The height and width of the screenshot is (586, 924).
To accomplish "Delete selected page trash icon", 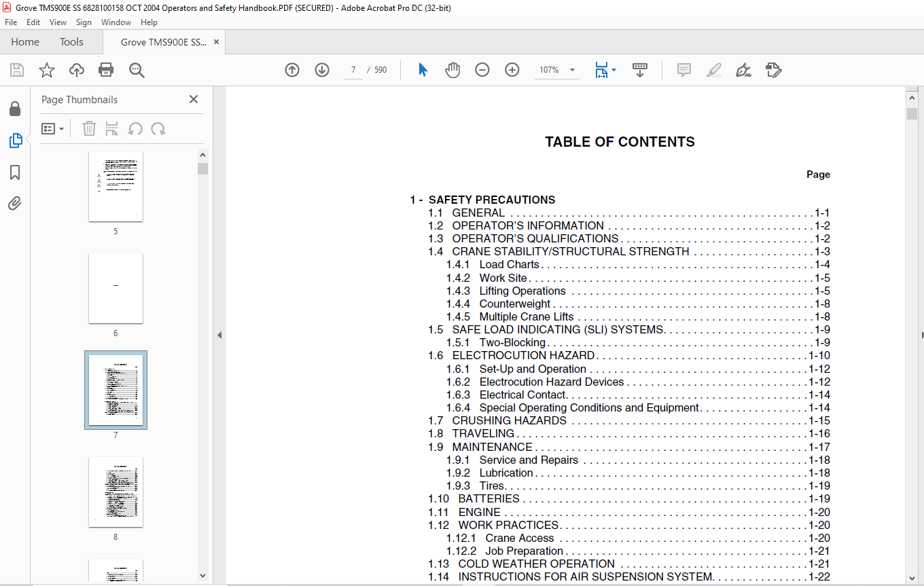I will coord(89,128).
